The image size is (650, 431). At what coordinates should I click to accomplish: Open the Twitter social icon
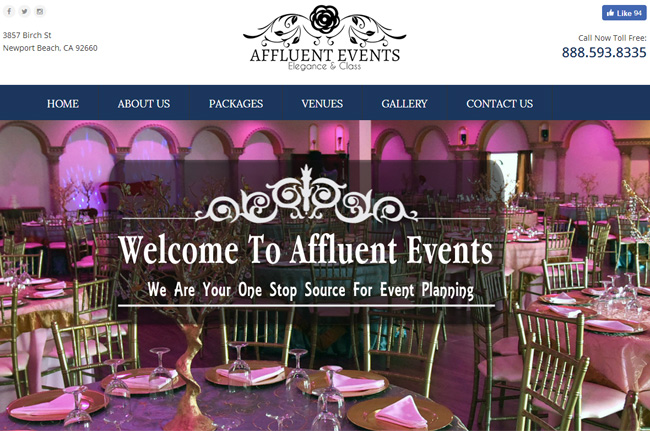pos(24,11)
